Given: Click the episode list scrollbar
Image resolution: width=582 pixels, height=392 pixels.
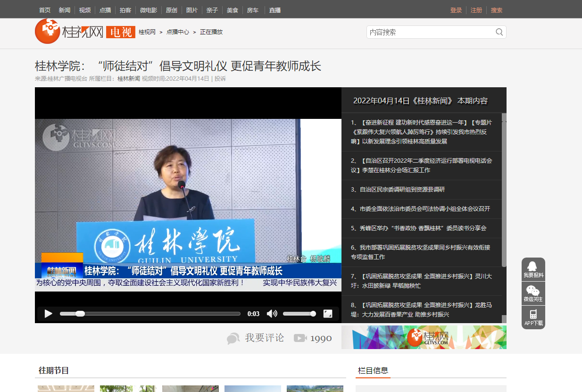Looking at the screenshot, I should [x=504, y=189].
